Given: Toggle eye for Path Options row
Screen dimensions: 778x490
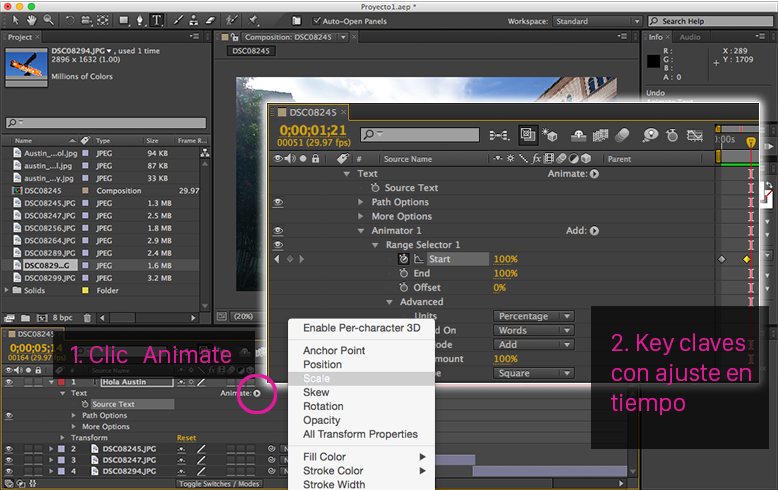Looking at the screenshot, I should (x=278, y=202).
